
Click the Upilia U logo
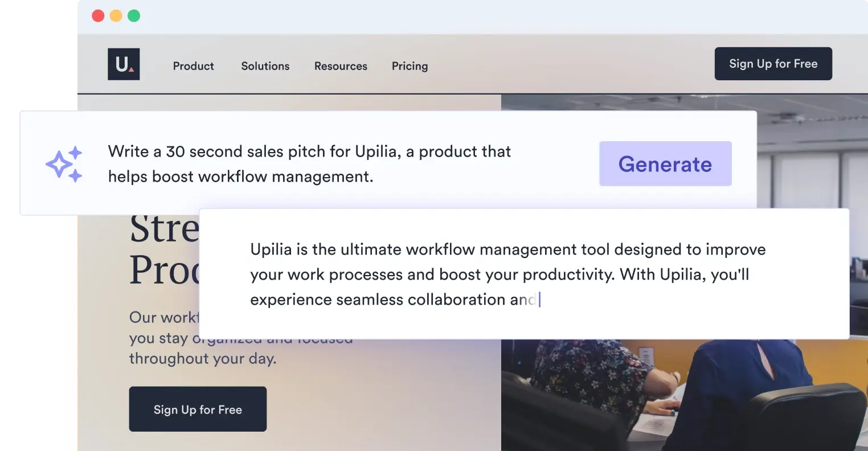[x=124, y=64]
